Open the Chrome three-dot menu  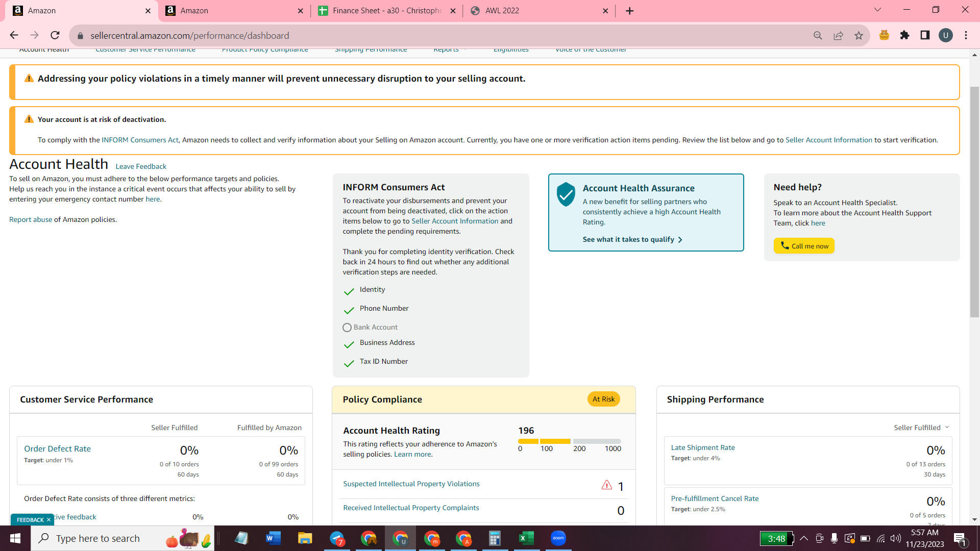point(966,35)
